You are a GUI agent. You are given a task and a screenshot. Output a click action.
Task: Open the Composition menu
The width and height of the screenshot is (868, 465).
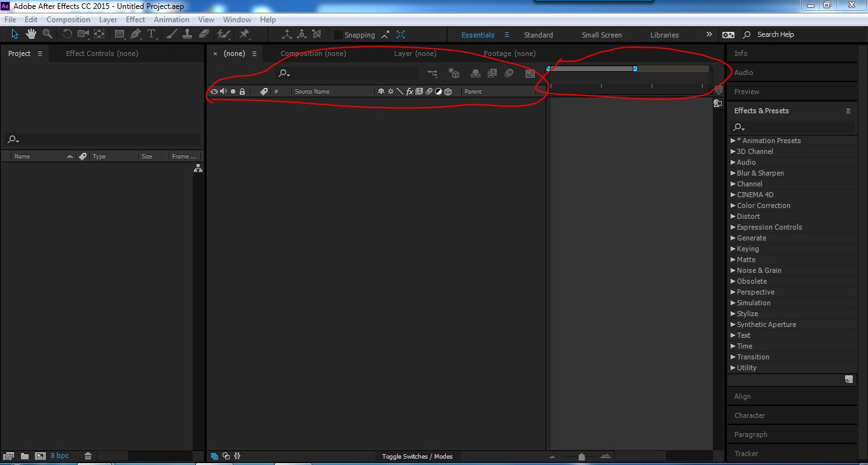pyautogui.click(x=68, y=20)
